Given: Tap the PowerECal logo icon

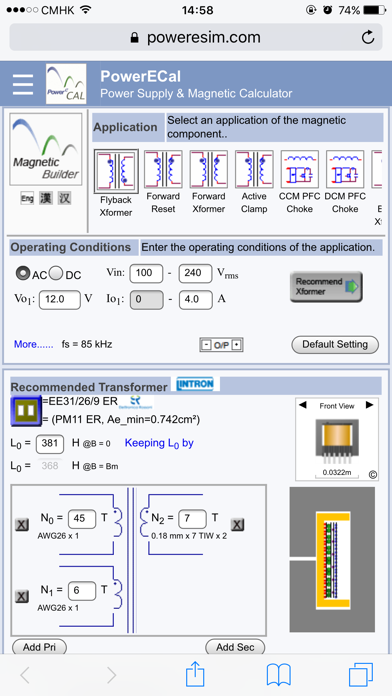Looking at the screenshot, I should click(66, 84).
